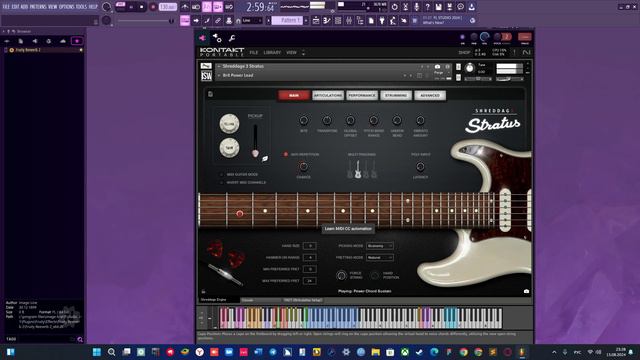Click the pink plugin options icon in wrapper
Image resolution: width=640 pixels, height=360 pixels.
(x=202, y=38)
